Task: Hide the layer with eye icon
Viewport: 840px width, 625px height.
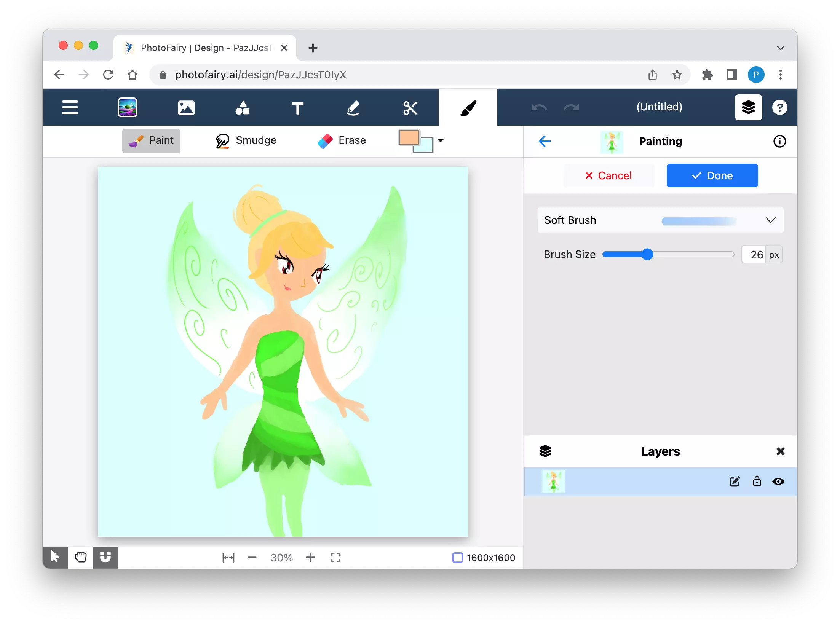Action: point(778,482)
